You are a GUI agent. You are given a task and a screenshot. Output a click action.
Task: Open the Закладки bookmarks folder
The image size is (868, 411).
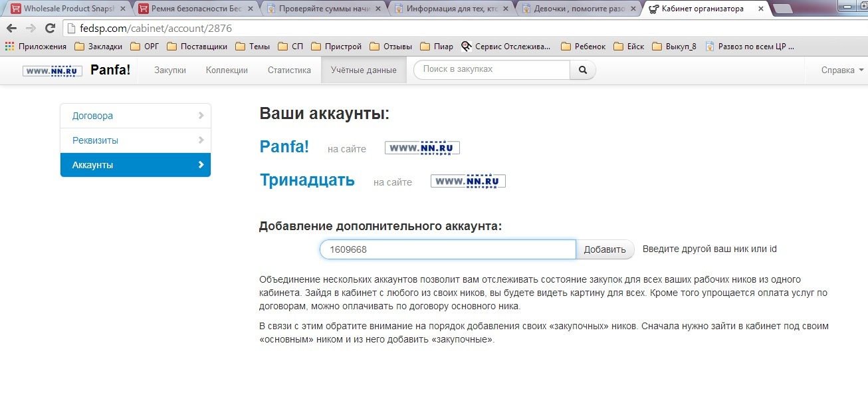[99, 47]
